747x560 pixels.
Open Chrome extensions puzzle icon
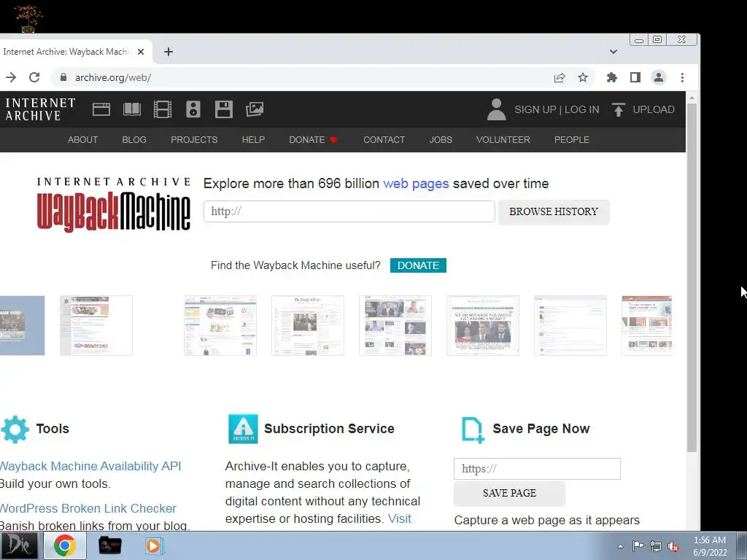tap(612, 77)
